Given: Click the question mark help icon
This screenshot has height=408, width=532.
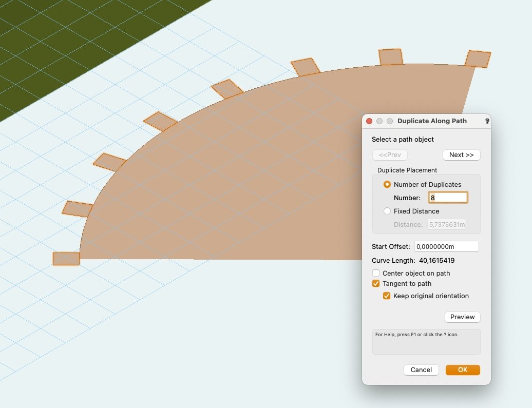Looking at the screenshot, I should click(487, 122).
